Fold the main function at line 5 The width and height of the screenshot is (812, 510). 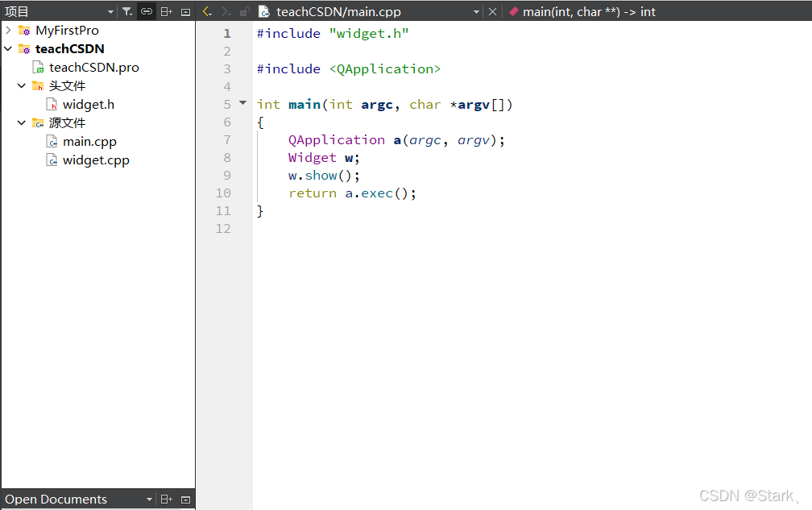243,103
